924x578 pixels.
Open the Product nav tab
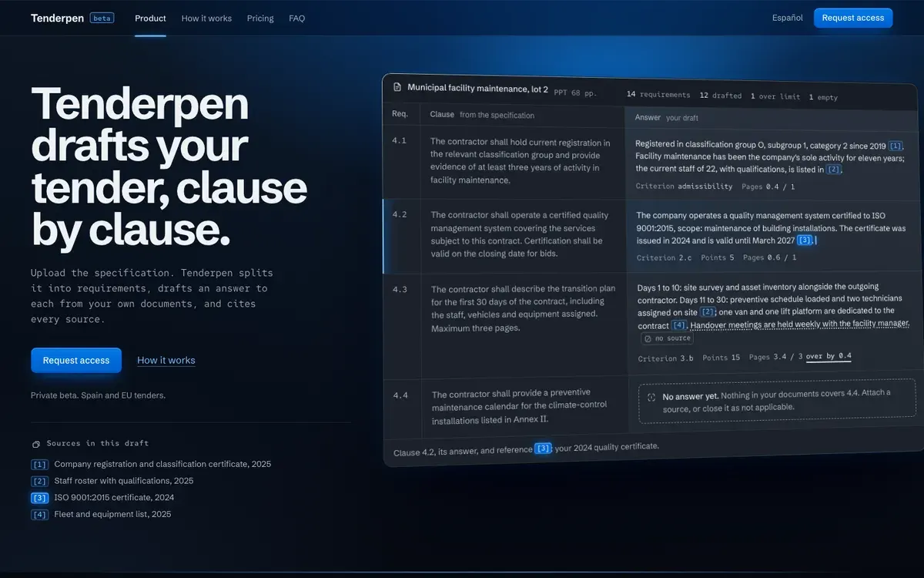tap(150, 18)
